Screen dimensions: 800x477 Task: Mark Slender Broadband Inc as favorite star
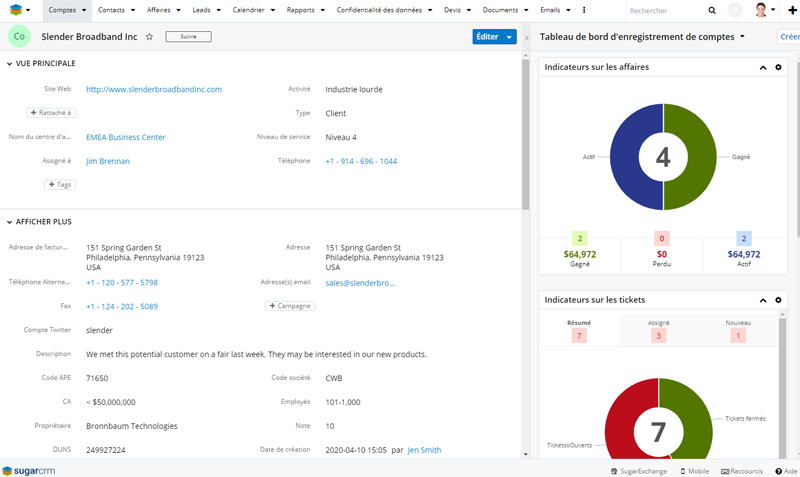(x=149, y=37)
